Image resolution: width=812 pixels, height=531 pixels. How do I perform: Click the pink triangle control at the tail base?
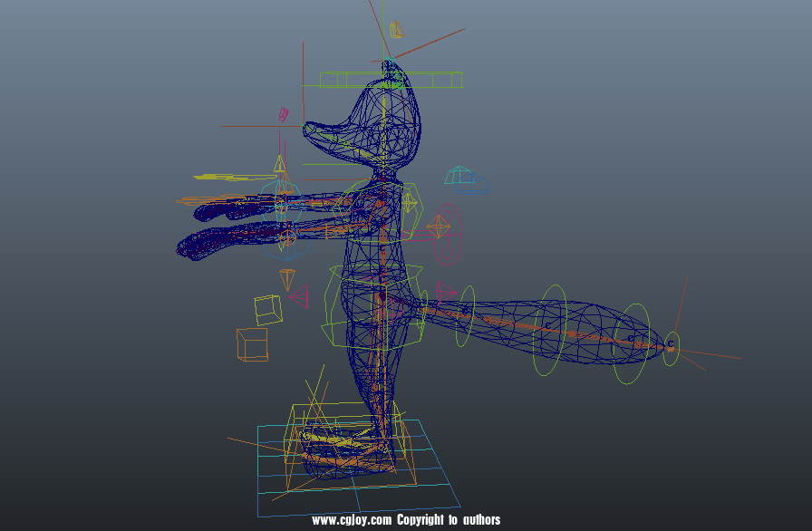point(445,292)
